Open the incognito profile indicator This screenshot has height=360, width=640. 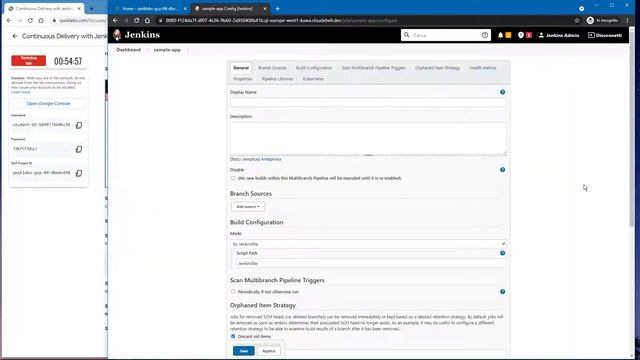coord(602,20)
